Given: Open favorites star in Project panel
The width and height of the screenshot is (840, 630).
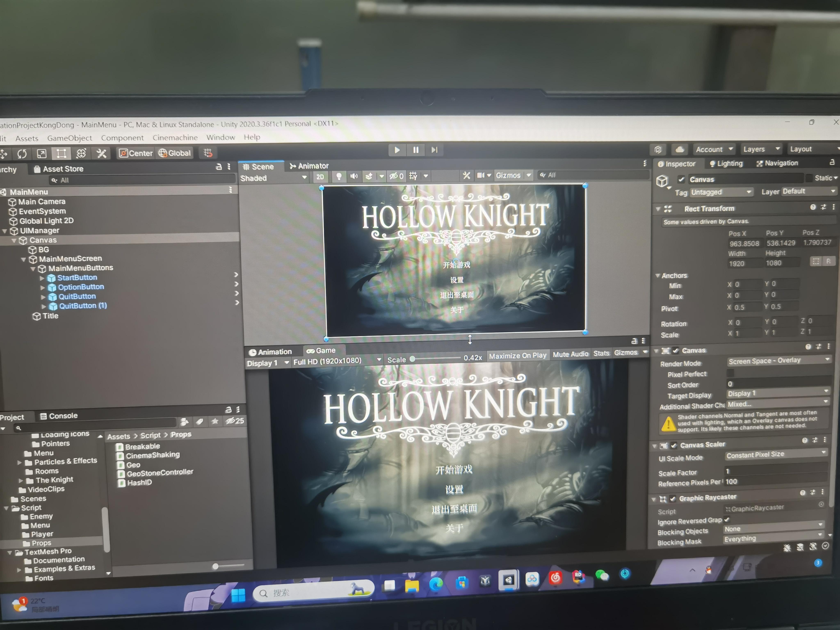Looking at the screenshot, I should (x=215, y=421).
